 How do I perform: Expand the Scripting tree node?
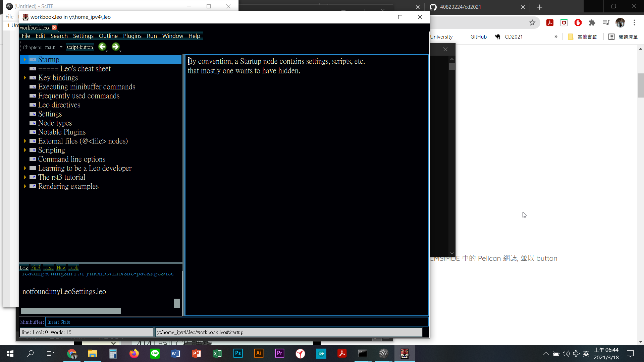(x=25, y=150)
